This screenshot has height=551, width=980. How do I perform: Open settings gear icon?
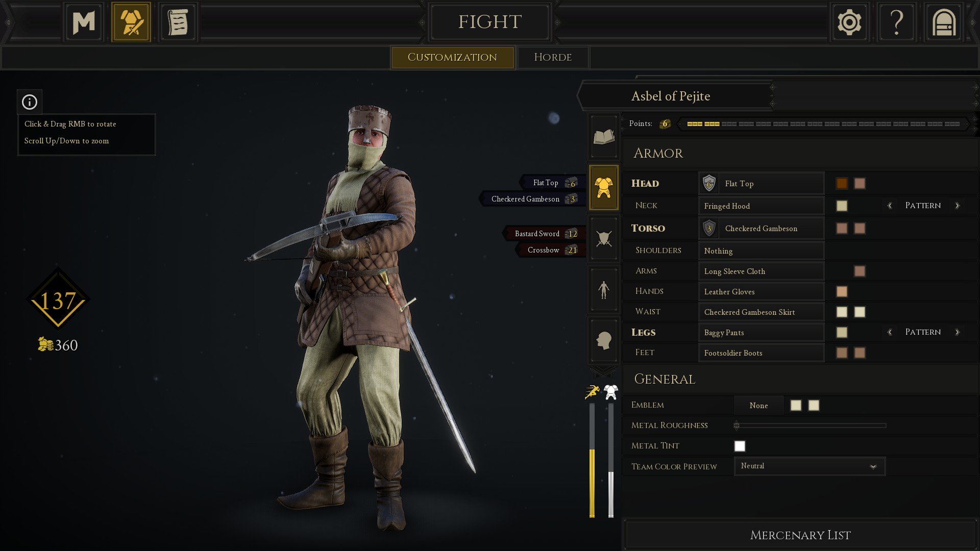849,22
